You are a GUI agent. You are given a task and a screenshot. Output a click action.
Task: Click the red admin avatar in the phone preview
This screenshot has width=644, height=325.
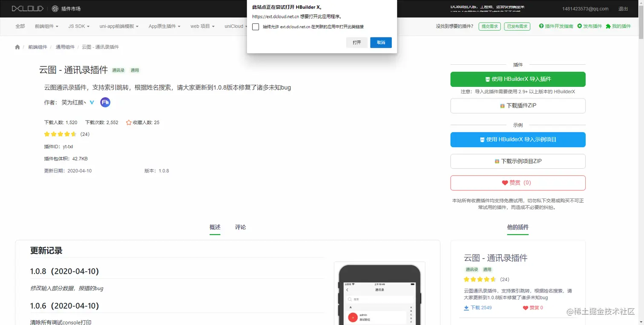coord(353,317)
